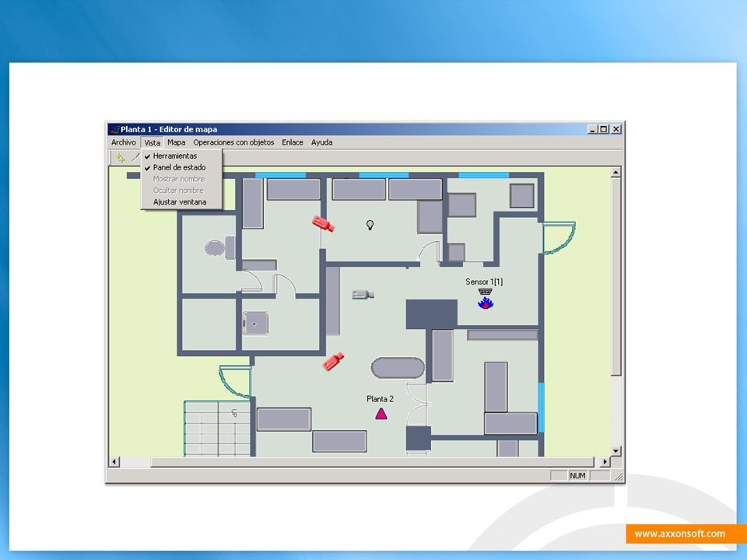
Task: Close the open Vista menu
Action: [153, 142]
